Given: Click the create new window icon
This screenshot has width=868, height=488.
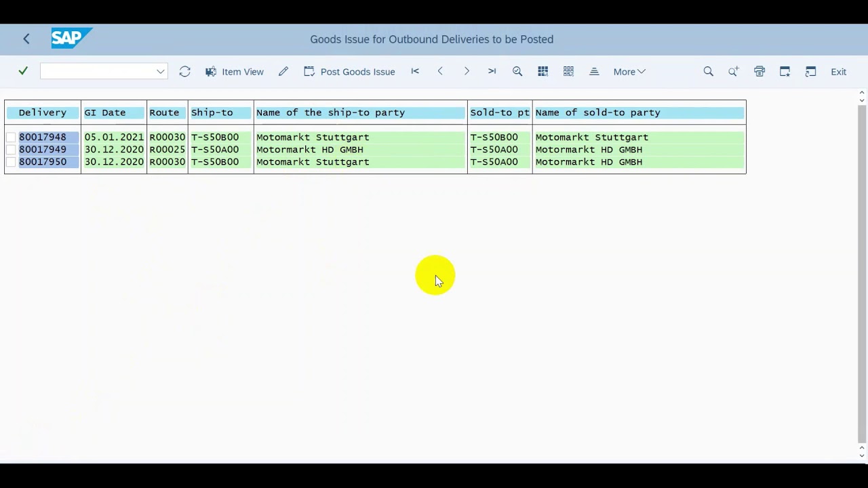Looking at the screenshot, I should click(785, 71).
